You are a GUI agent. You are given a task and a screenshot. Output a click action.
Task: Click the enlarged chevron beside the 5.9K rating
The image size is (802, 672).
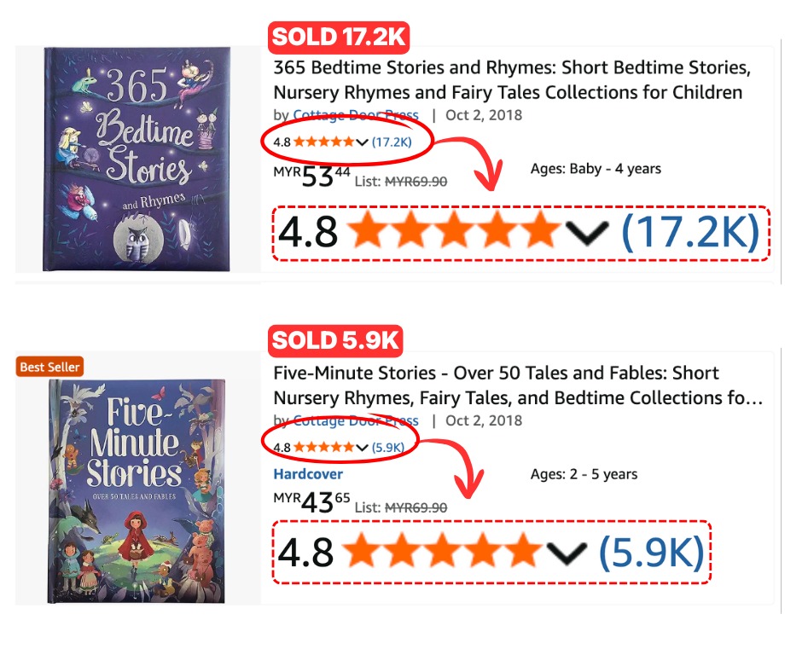[x=567, y=553]
